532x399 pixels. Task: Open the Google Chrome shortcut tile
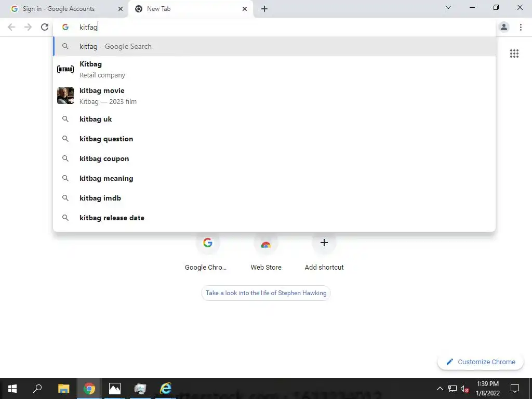(x=207, y=251)
